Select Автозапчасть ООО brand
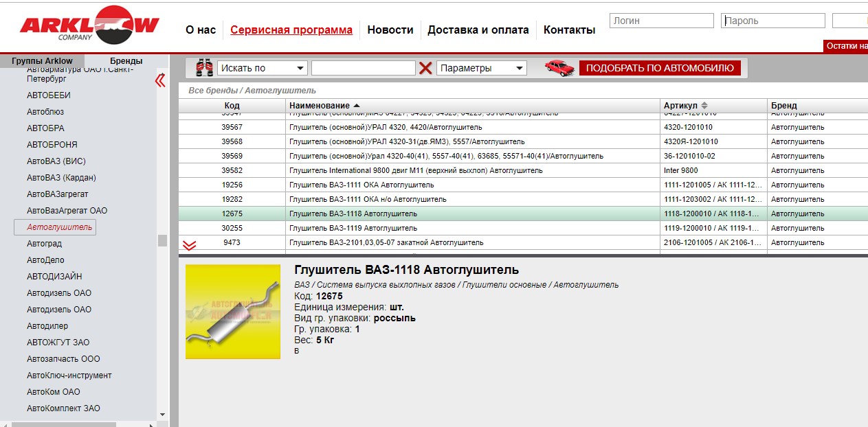The image size is (868, 427). (63, 359)
